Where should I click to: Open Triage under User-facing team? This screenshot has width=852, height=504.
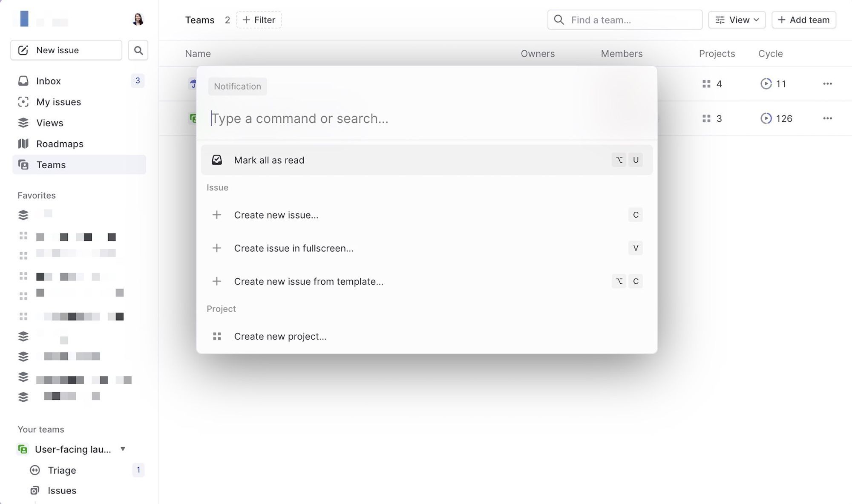pos(62,470)
